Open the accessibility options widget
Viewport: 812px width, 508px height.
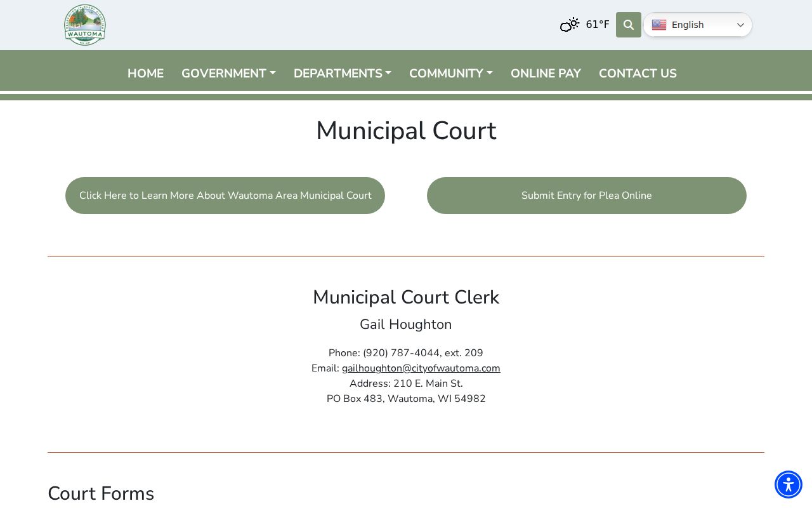pyautogui.click(x=789, y=485)
